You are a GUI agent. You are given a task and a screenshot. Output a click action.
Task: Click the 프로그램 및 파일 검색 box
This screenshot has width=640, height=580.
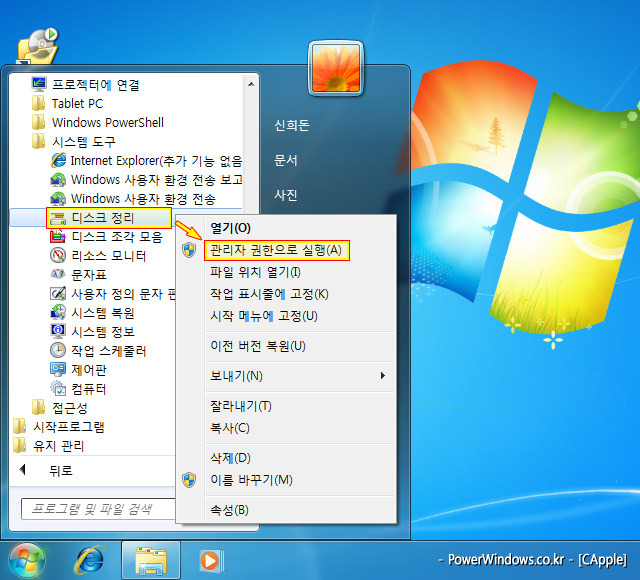(x=98, y=509)
